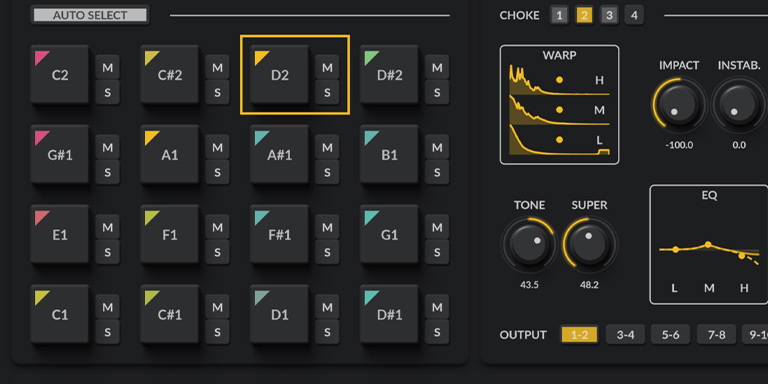Click the Impact value -100.0
The width and height of the screenshot is (768, 384).
[x=679, y=145]
